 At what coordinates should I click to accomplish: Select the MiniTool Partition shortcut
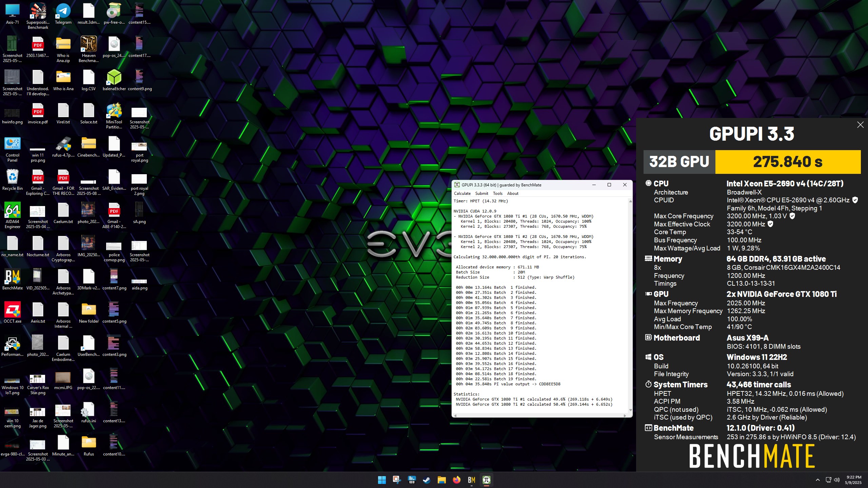(x=114, y=116)
